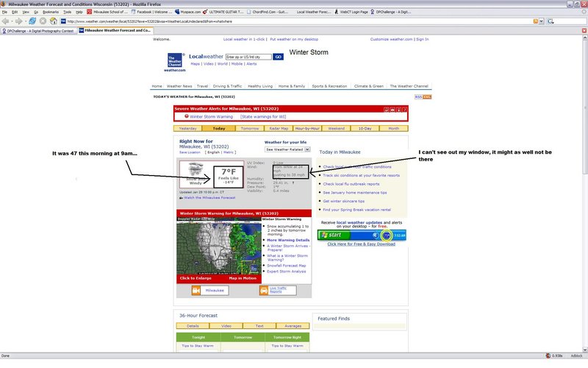
Task: Go back with the Firefox back arrow
Action: click(5, 21)
